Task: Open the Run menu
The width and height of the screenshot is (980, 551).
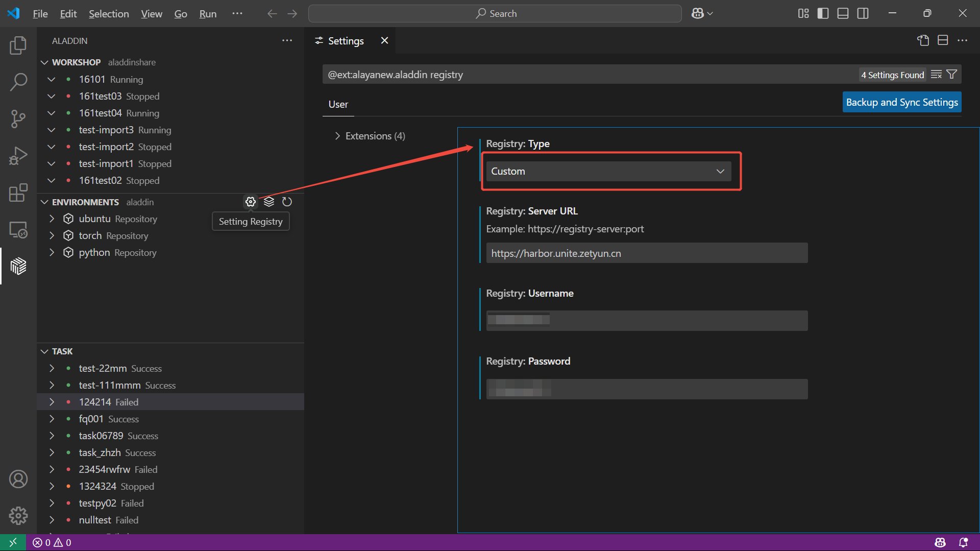Action: [207, 14]
